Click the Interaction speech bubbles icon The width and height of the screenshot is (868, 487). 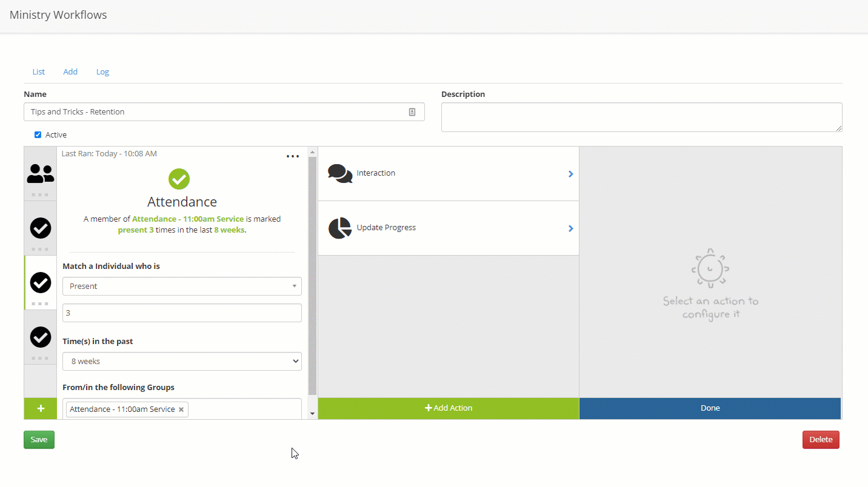click(x=339, y=173)
